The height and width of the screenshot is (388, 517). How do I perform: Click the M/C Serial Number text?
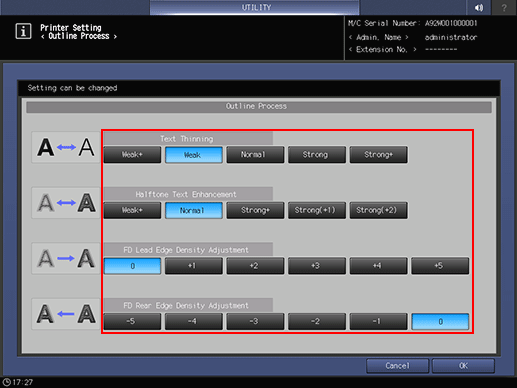coord(413,23)
